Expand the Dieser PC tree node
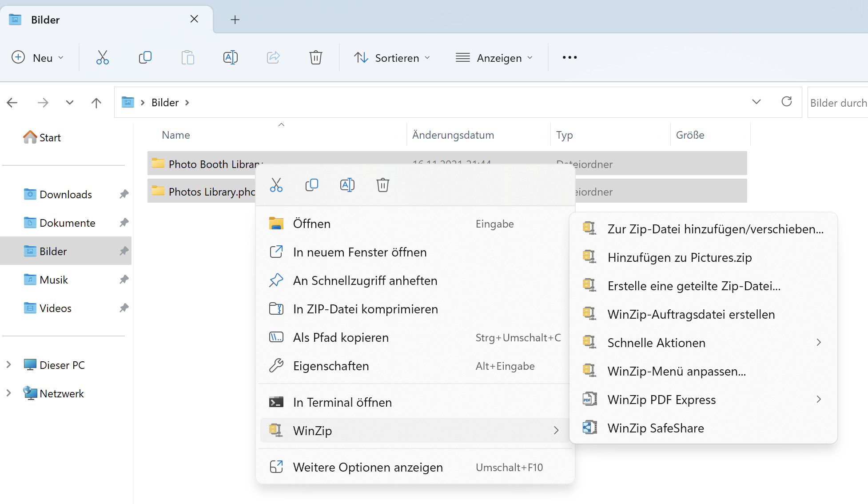The width and height of the screenshot is (868, 504). [x=8, y=365]
